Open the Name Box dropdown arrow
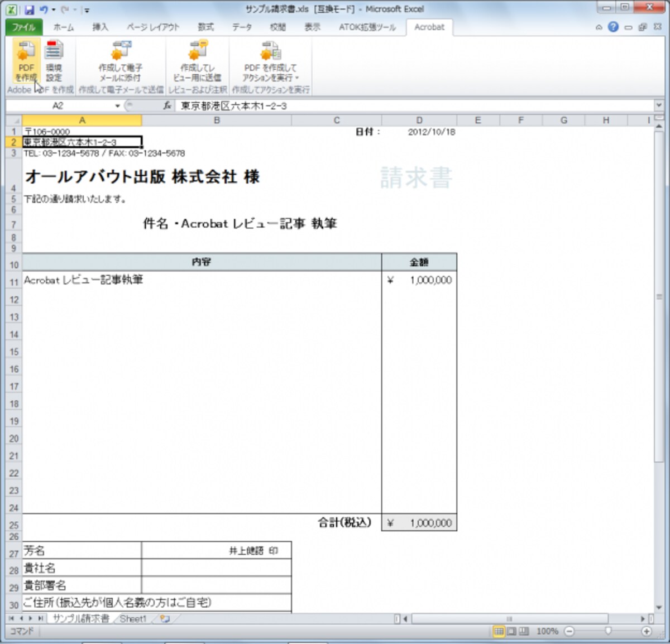670x644 pixels. click(x=117, y=105)
